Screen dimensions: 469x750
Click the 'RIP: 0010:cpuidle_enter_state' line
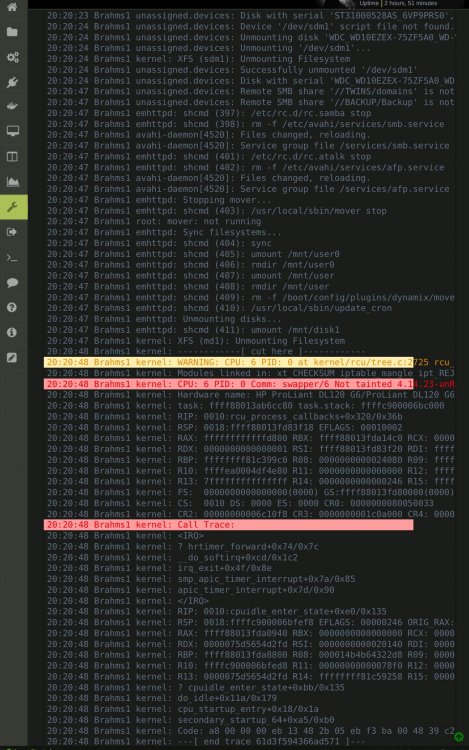(217, 611)
